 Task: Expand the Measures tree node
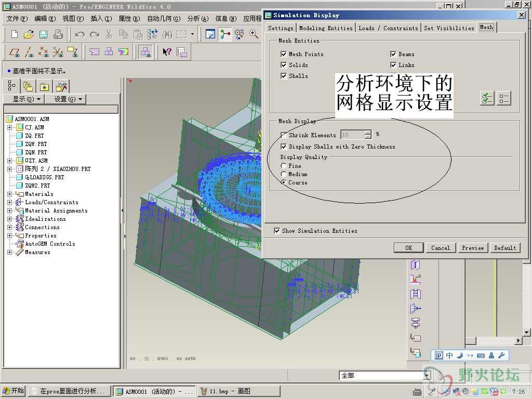(x=9, y=252)
